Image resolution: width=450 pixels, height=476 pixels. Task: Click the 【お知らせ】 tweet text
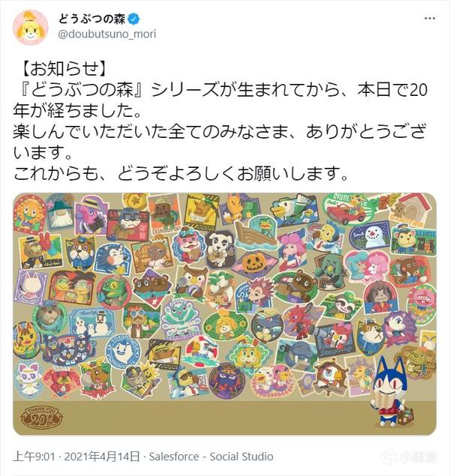[64, 68]
